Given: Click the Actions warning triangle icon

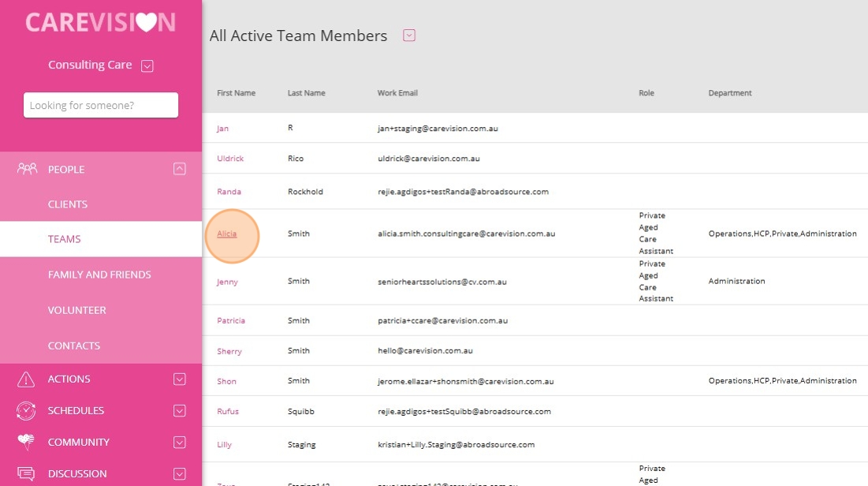Looking at the screenshot, I should pyautogui.click(x=26, y=379).
